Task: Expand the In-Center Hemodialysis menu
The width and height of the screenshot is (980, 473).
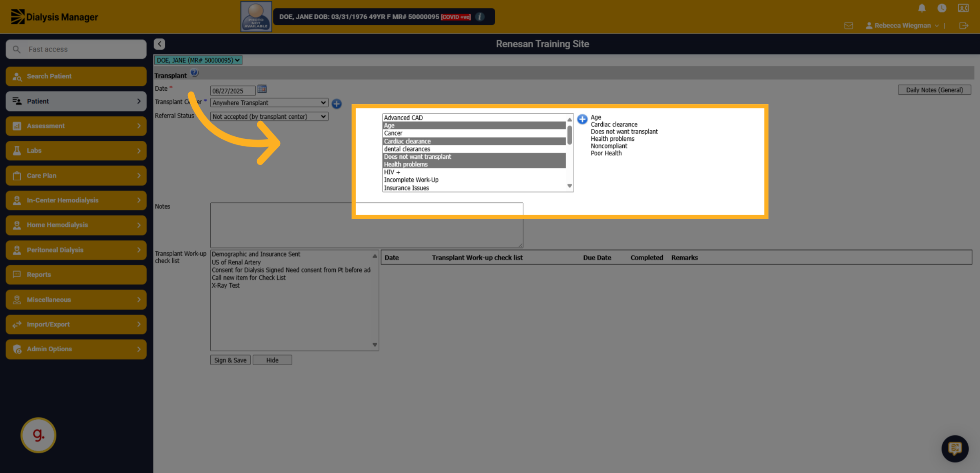Action: [76, 200]
